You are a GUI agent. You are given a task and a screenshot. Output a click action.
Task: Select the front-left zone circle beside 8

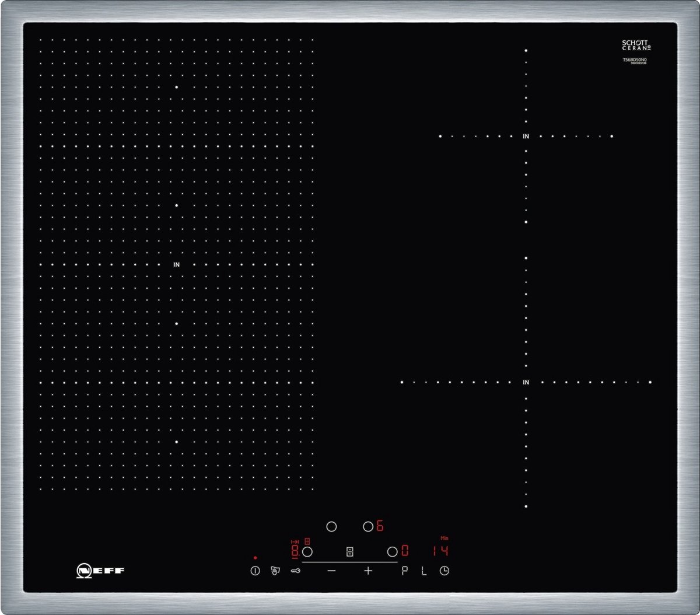click(307, 551)
